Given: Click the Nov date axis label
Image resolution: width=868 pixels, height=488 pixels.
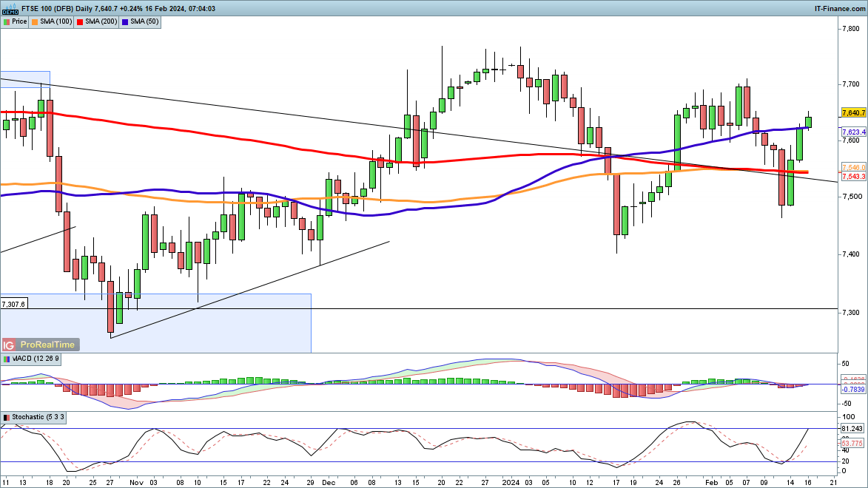Looking at the screenshot, I should (x=136, y=483).
